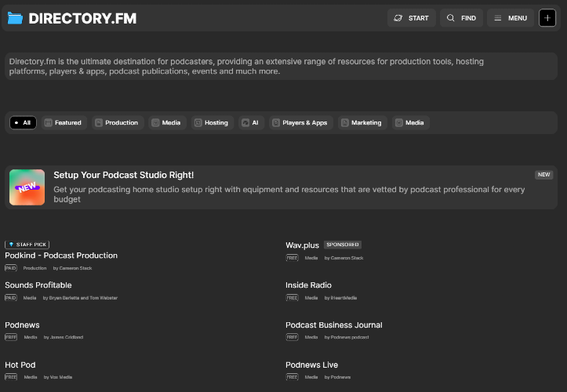Select the last Media filter after Marketing
The height and width of the screenshot is (392, 567).
tap(410, 122)
